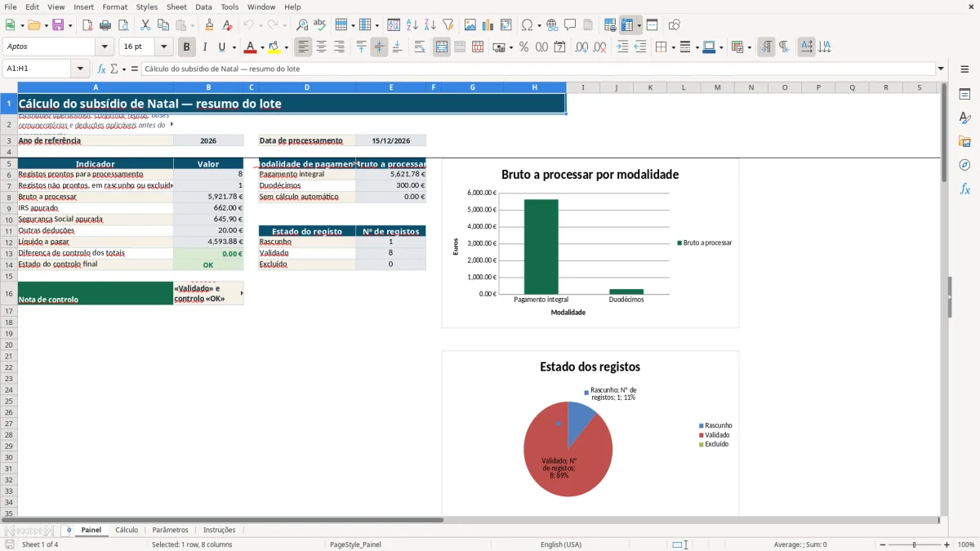Format as percent
Image resolution: width=980 pixels, height=551 pixels.
[524, 47]
